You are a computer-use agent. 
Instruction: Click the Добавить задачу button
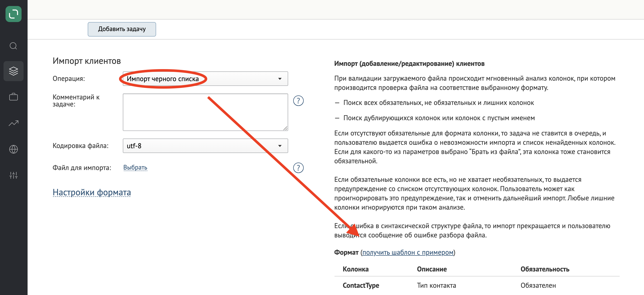tap(122, 29)
